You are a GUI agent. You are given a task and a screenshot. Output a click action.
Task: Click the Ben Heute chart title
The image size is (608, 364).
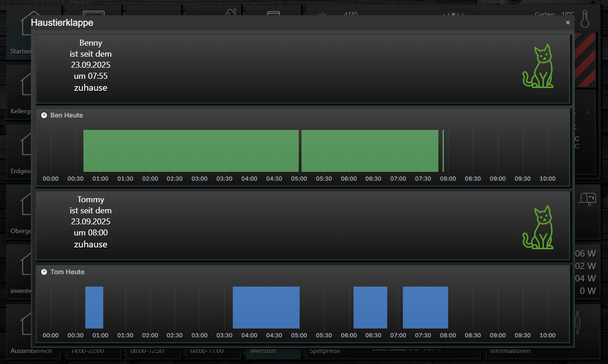pyautogui.click(x=67, y=115)
